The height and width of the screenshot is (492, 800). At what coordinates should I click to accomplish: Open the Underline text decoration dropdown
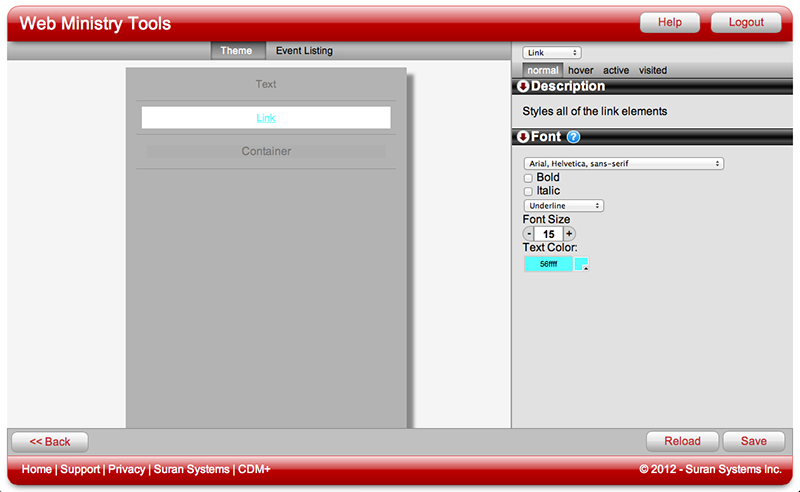coord(563,206)
